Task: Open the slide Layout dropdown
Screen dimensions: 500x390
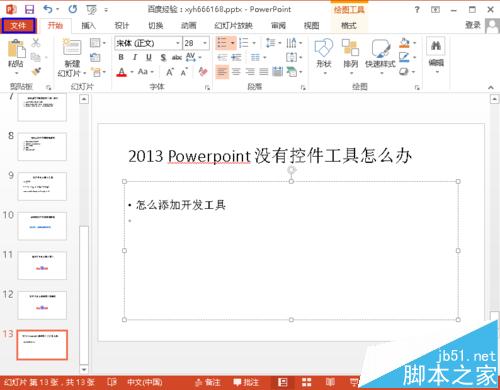Action: 98,43
